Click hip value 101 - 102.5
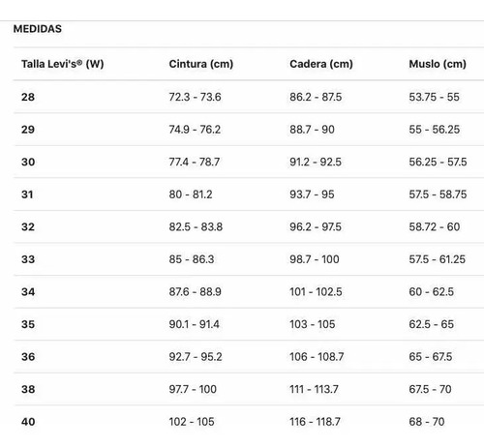Screen dimensions: 484x448 click(x=316, y=291)
